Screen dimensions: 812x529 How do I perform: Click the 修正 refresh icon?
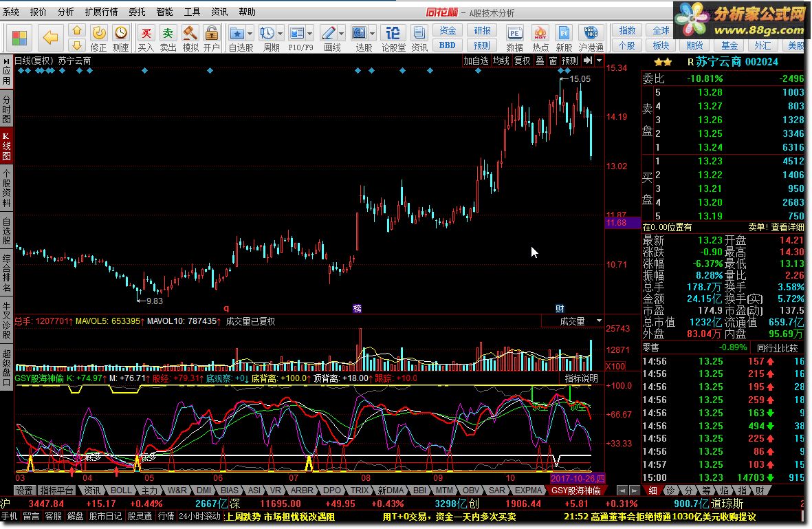(98, 33)
